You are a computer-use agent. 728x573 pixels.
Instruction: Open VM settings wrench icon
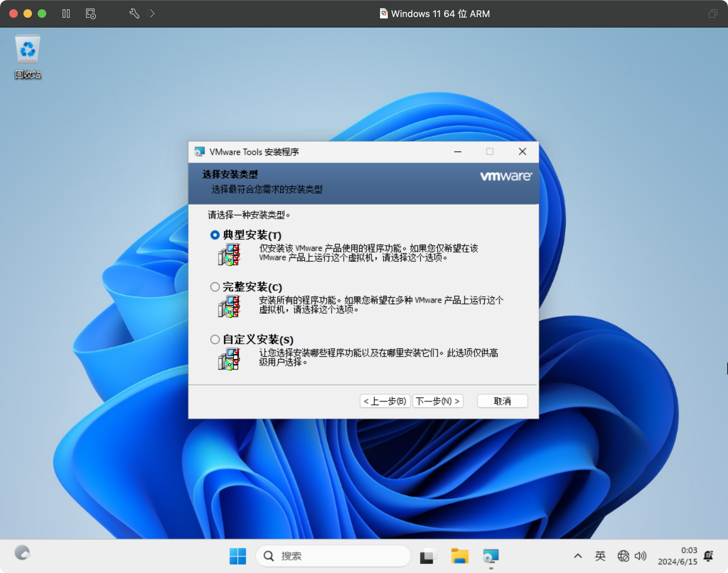pos(134,14)
